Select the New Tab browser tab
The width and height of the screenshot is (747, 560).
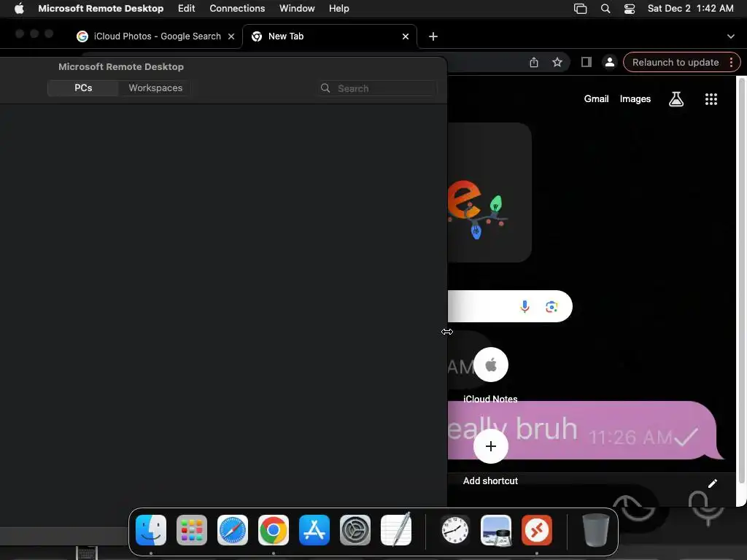coord(329,36)
